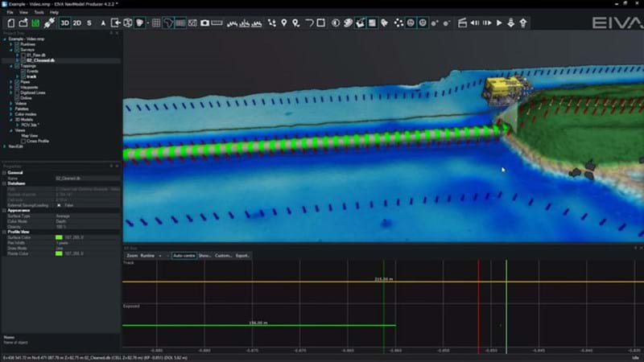The width and height of the screenshot is (644, 362).
Task: Collapse the Toppings tree node
Action: (x=11, y=66)
